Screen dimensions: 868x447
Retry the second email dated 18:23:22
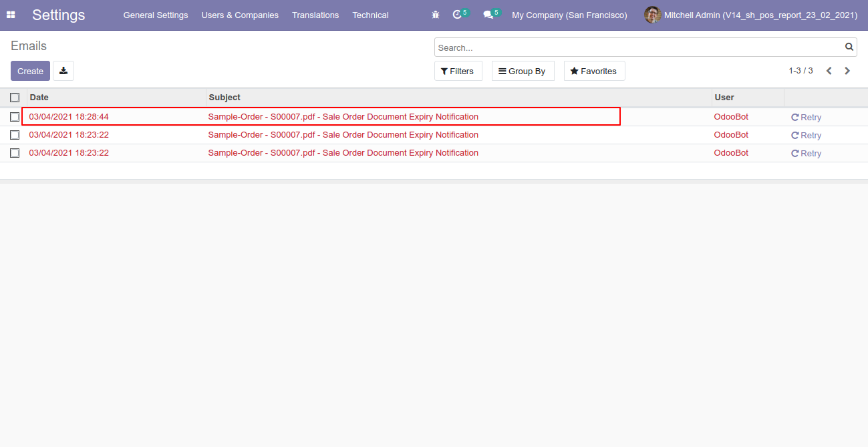806,136
